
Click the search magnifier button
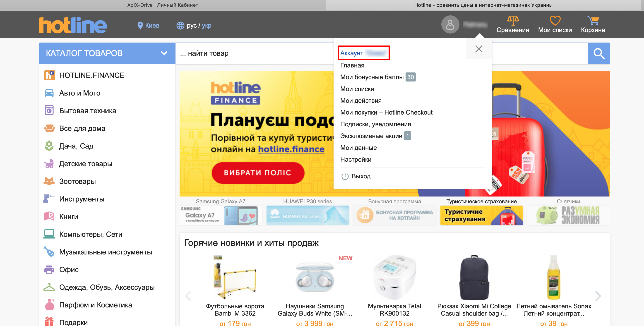coord(599,53)
